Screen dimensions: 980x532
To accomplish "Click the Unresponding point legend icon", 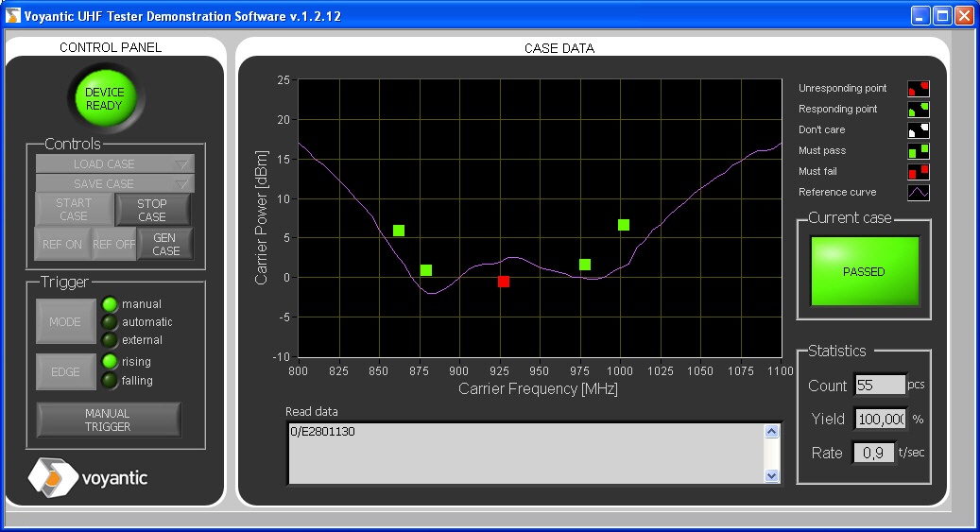I will click(918, 89).
